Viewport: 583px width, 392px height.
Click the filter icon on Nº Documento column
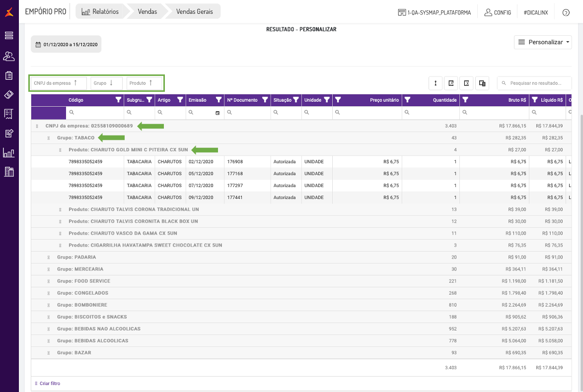(x=265, y=100)
